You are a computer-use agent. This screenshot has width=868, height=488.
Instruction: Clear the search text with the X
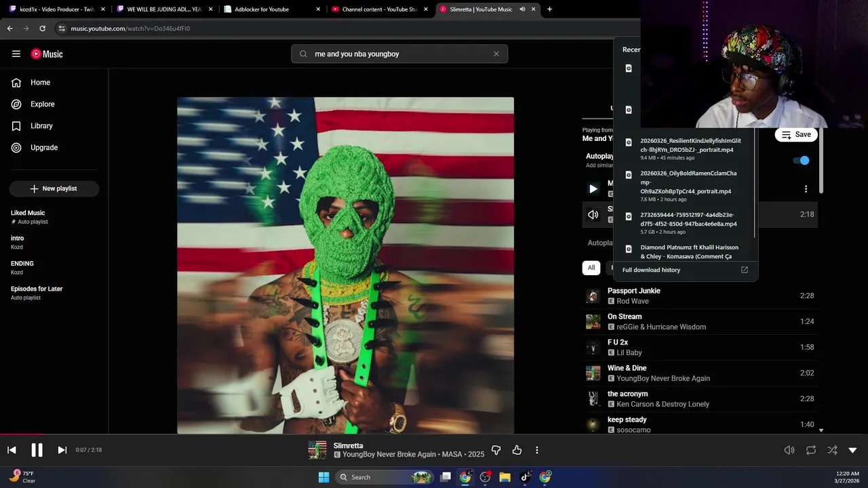pyautogui.click(x=496, y=54)
